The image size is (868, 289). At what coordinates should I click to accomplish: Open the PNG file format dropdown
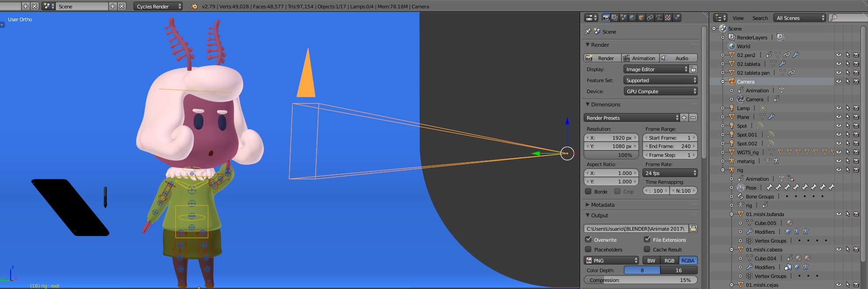pos(612,260)
